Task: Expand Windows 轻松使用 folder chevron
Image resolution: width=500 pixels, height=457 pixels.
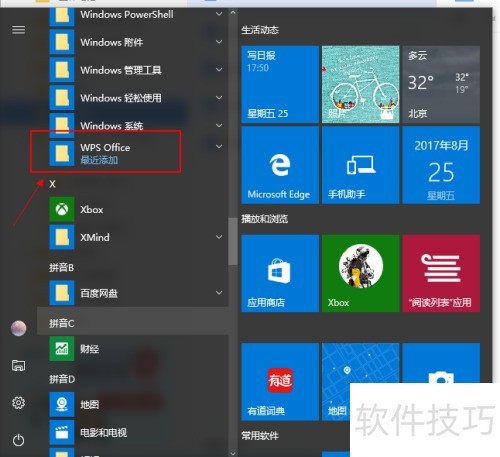Action: pyautogui.click(x=219, y=98)
